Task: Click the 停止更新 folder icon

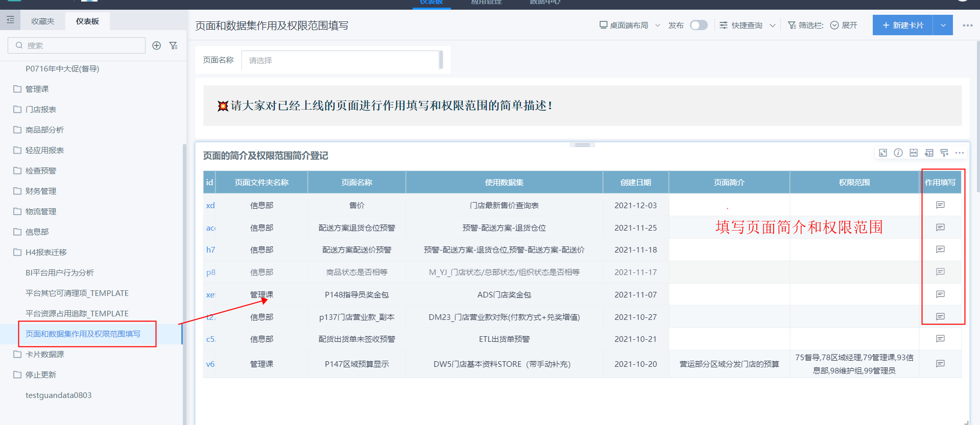Action: click(x=17, y=374)
